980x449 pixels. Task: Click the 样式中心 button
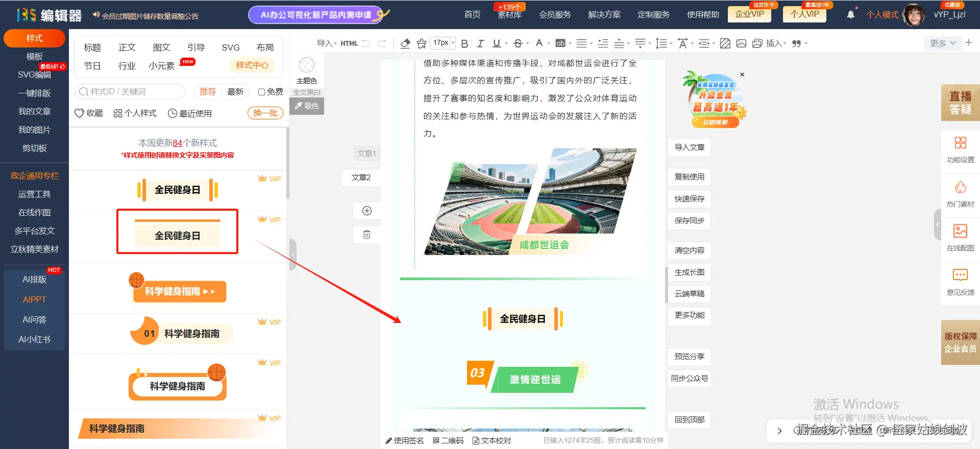[252, 65]
